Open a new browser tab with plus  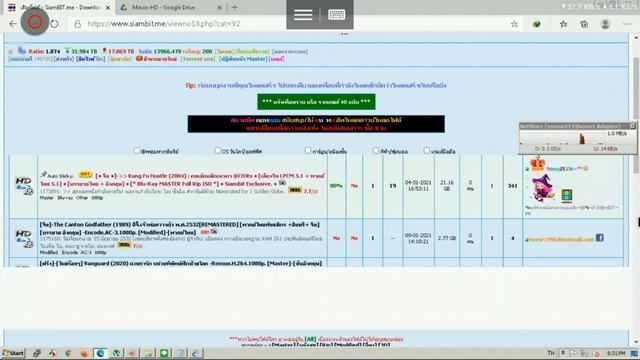pos(234,7)
